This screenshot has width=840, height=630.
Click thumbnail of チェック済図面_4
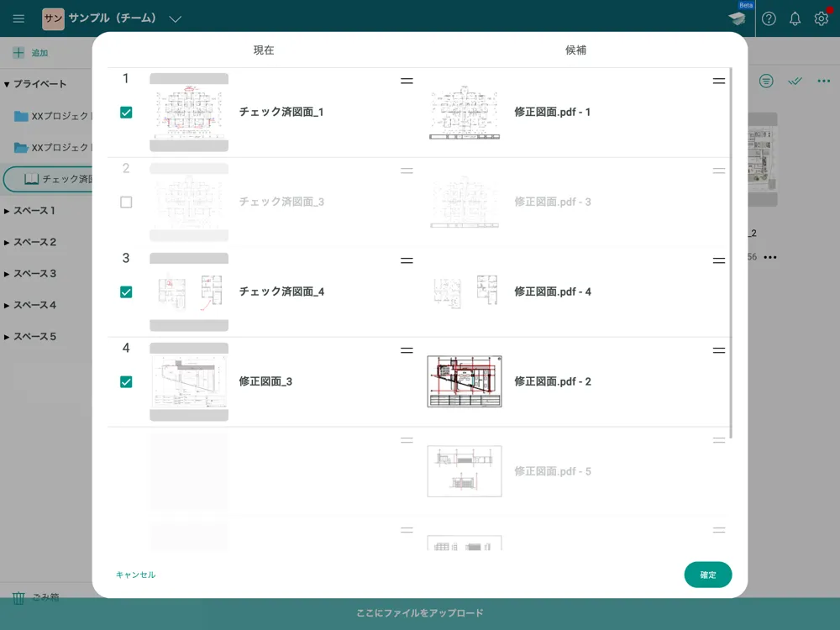[x=189, y=292]
